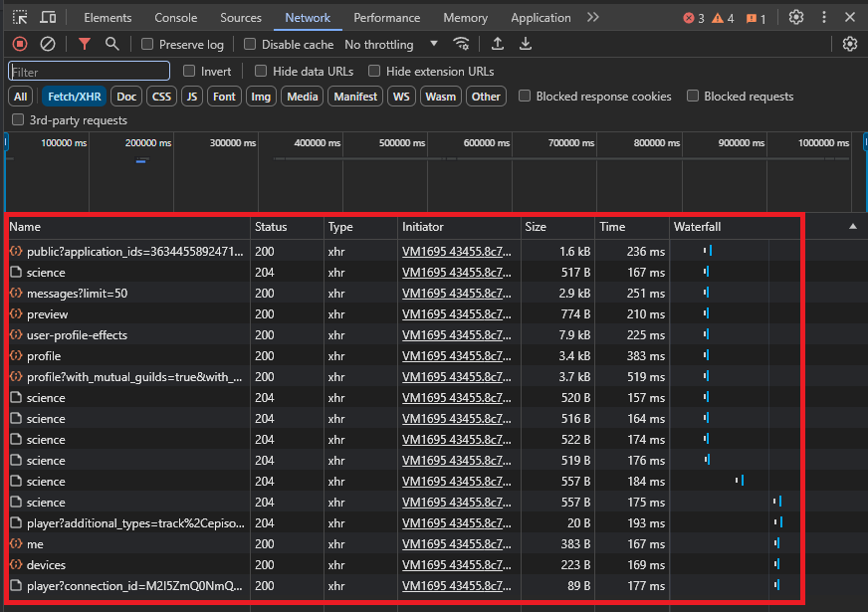Filter by Media type
The width and height of the screenshot is (868, 612).
303,97
